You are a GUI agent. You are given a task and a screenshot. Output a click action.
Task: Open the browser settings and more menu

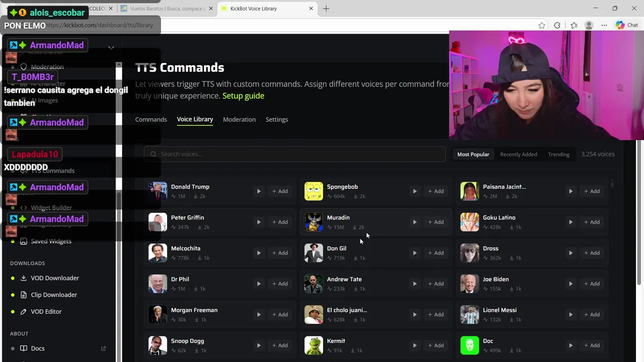pyautogui.click(x=604, y=25)
